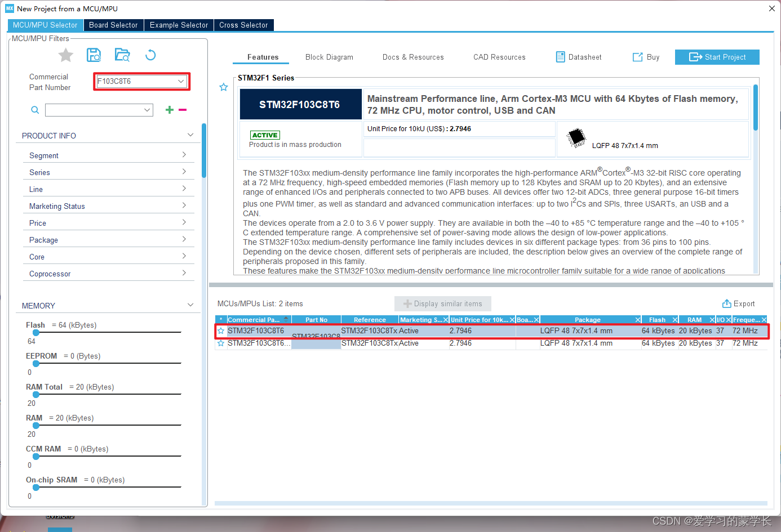Remove search criterion with pink minus icon
This screenshot has width=781, height=532.
183,110
